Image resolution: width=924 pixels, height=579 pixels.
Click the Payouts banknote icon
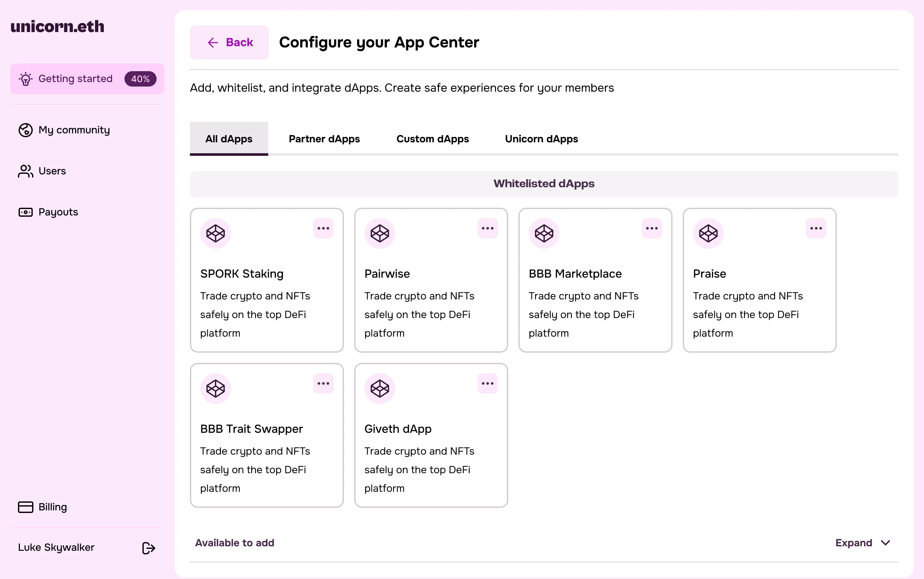pyautogui.click(x=26, y=212)
